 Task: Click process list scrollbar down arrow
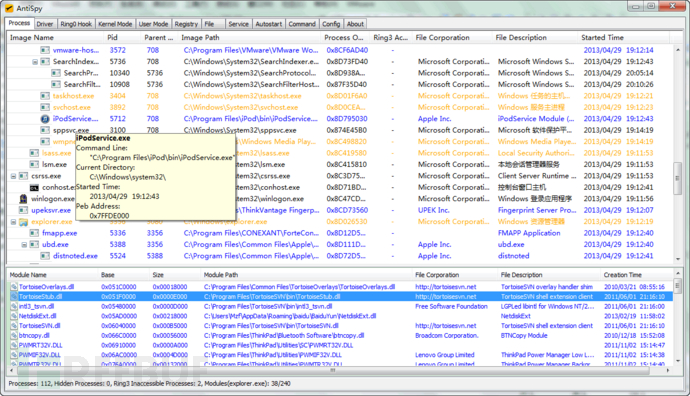tap(678, 259)
